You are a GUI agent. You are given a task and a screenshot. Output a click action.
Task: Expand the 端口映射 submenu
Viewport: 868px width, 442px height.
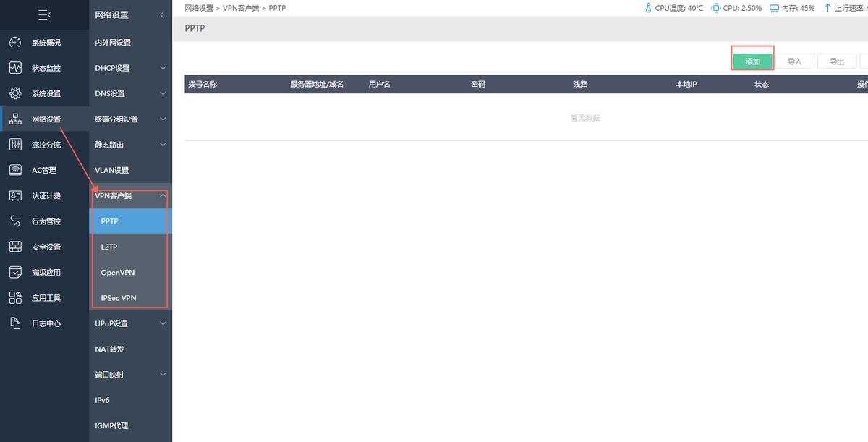point(163,375)
